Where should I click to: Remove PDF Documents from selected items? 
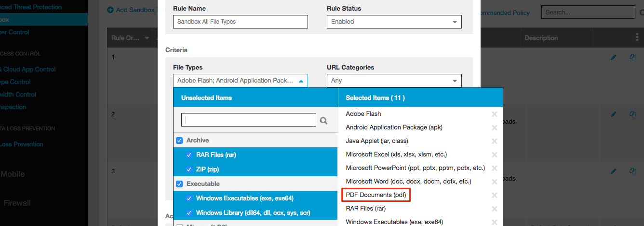494,195
